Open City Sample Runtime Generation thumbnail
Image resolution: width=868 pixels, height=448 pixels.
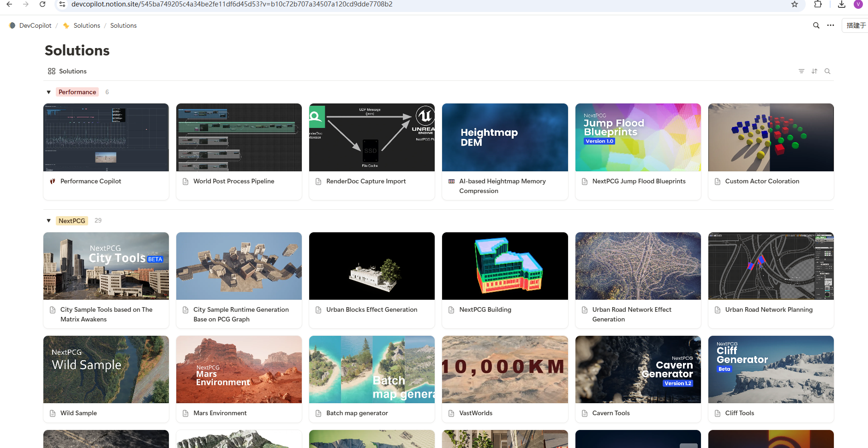[x=239, y=266]
